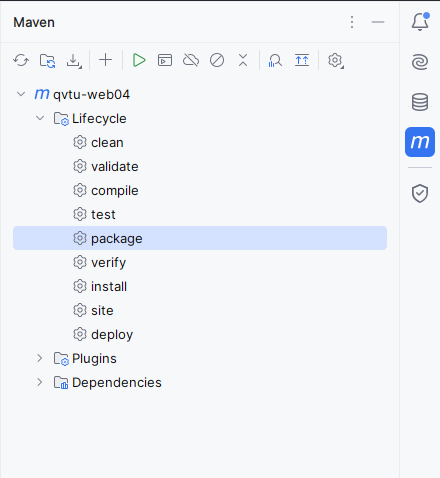Collapse the qvtu-web04 project node
Viewport: 440px width, 478px height.
pyautogui.click(x=21, y=94)
